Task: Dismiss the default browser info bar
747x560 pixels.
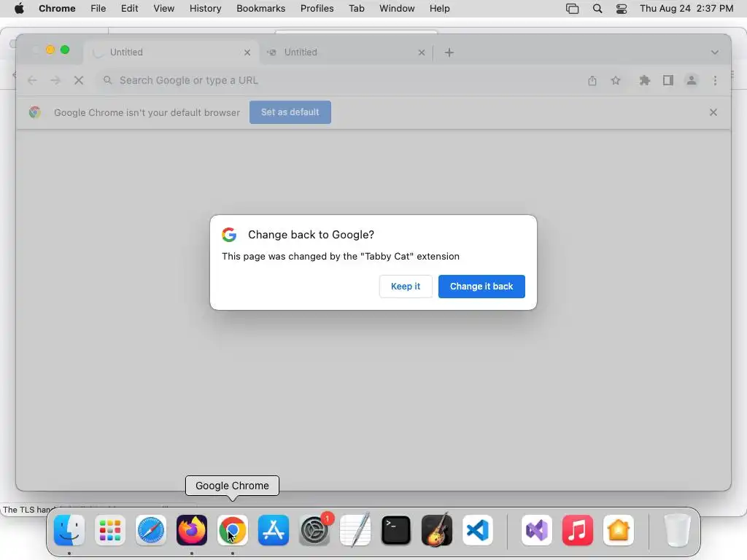Action: [x=713, y=112]
